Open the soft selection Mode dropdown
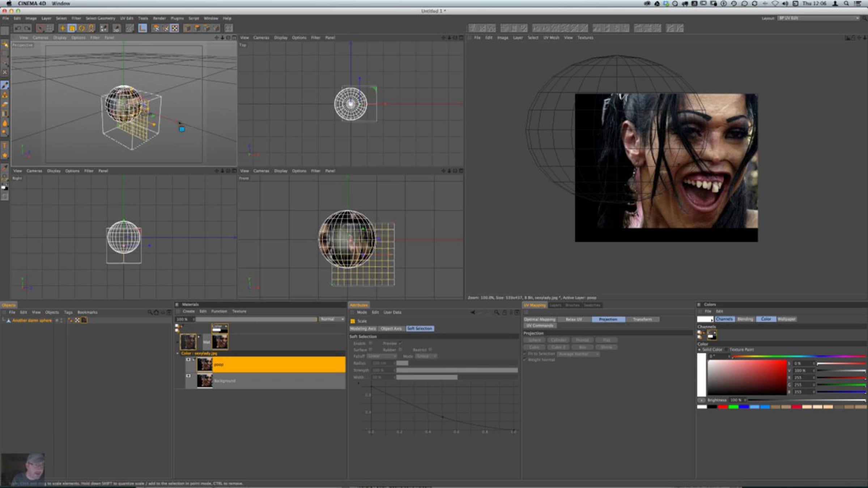 click(x=426, y=356)
